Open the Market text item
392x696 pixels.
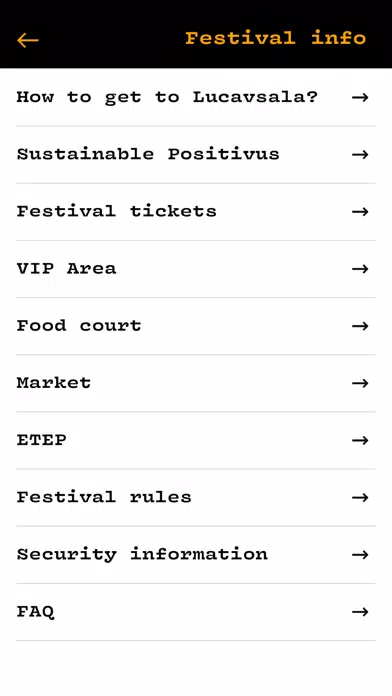pyautogui.click(x=54, y=383)
